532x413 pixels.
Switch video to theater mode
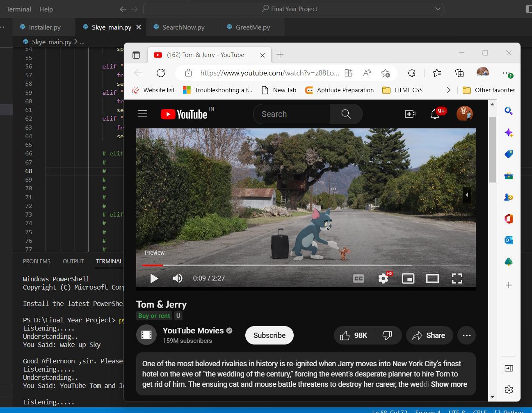432,278
